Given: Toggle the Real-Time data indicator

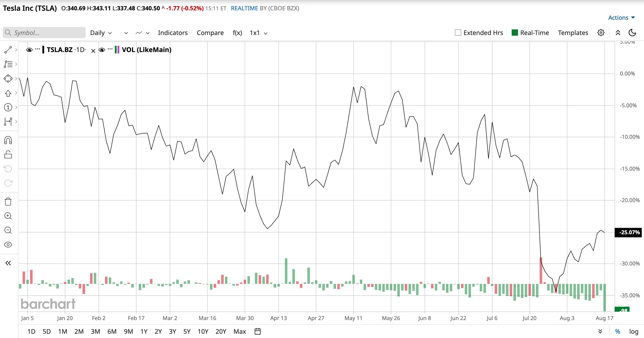Looking at the screenshot, I should tap(515, 33).
